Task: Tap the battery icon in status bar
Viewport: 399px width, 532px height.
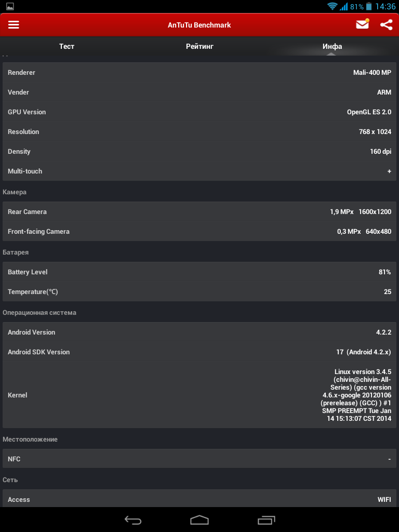Action: [369, 6]
